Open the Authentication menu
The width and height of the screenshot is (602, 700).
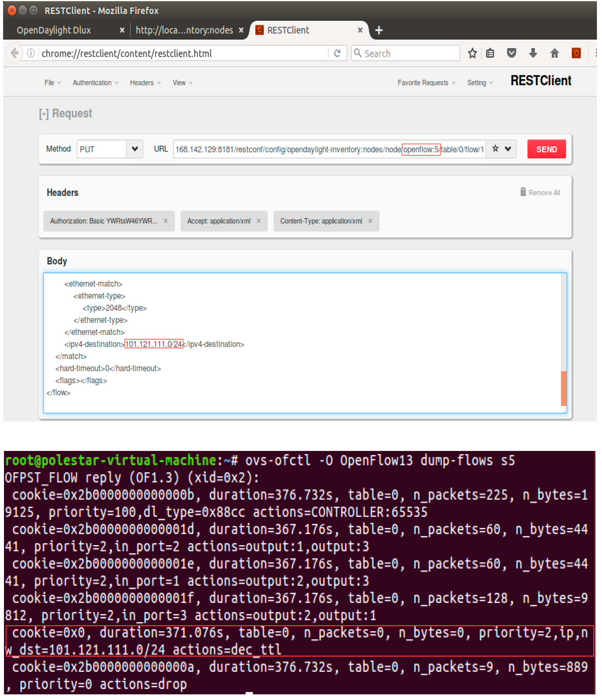click(x=95, y=83)
